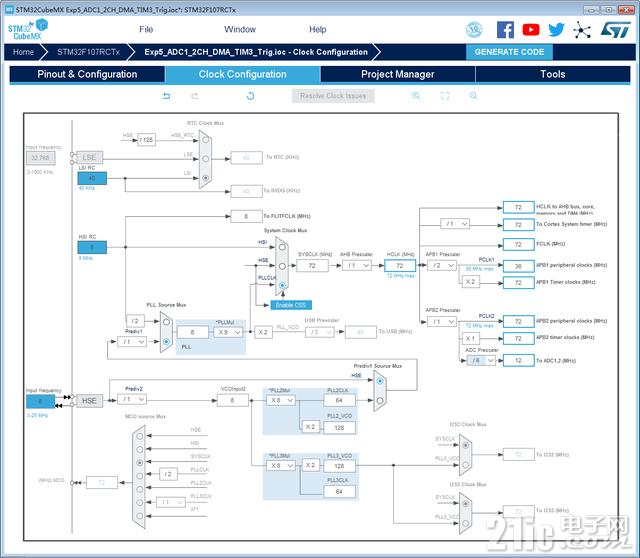
Task: Click STM32F107RCTx breadcrumb
Action: (x=89, y=52)
